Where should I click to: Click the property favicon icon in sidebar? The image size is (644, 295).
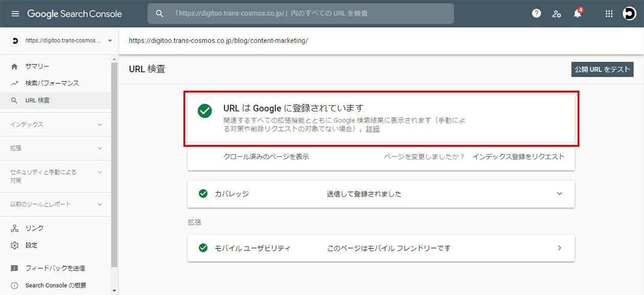click(x=15, y=40)
